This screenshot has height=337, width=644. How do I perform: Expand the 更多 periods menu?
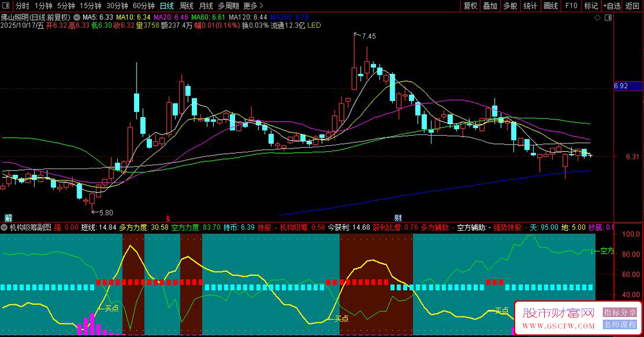pyautogui.click(x=254, y=6)
